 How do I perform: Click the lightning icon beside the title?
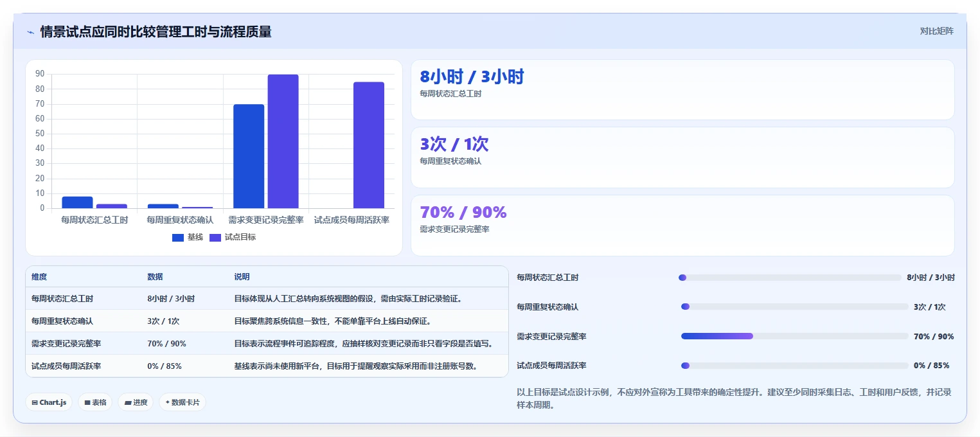pos(30,32)
